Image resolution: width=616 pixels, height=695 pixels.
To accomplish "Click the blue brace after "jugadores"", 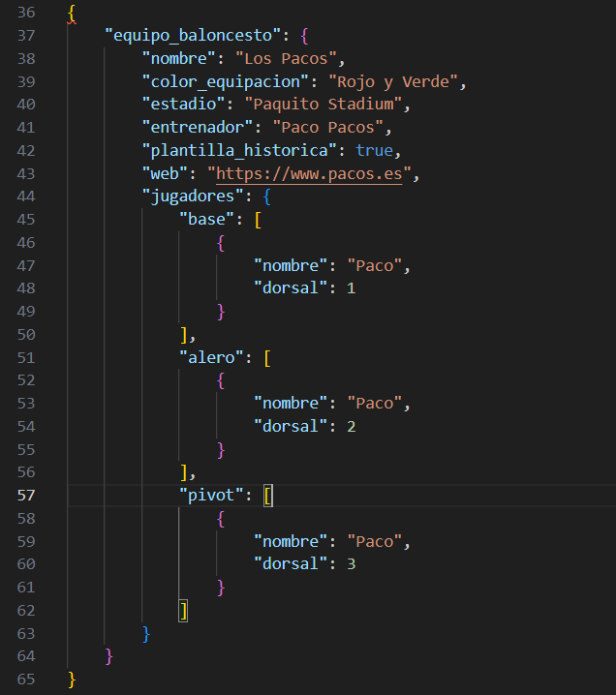I will pyautogui.click(x=266, y=196).
